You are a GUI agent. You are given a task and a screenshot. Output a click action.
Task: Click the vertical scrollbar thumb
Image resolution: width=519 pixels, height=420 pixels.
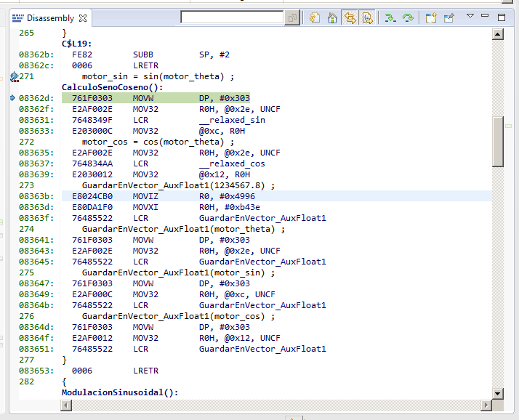click(x=498, y=142)
